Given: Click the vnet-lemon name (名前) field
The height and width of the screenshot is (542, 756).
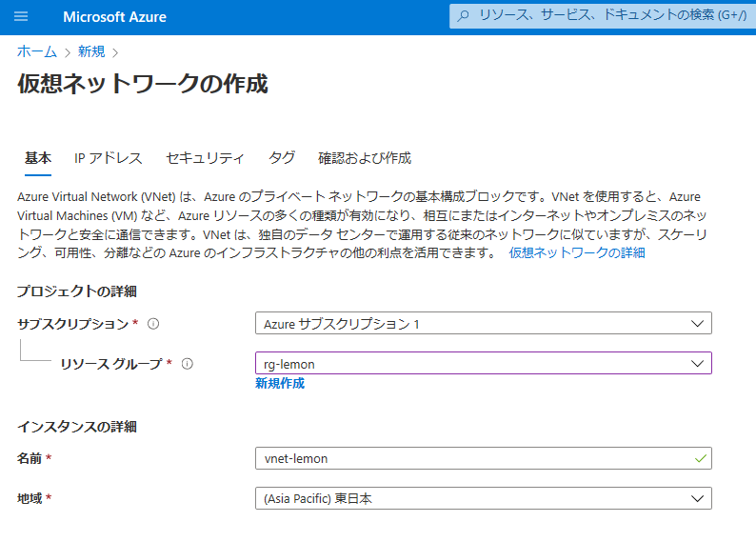Looking at the screenshot, I should click(484, 458).
